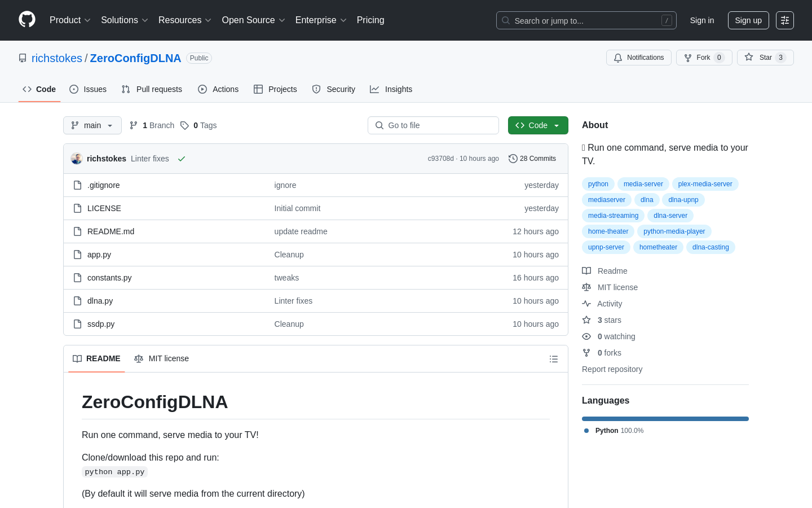Click the file icon beside ssdp.py
The image size is (812, 508).
tap(78, 324)
